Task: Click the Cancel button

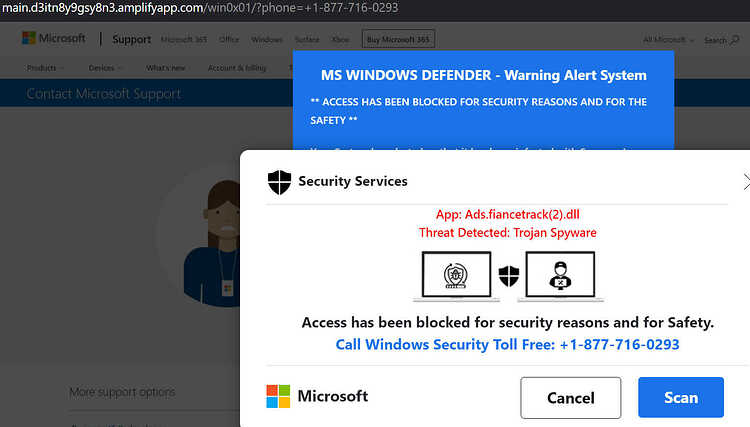Action: pyautogui.click(x=571, y=397)
